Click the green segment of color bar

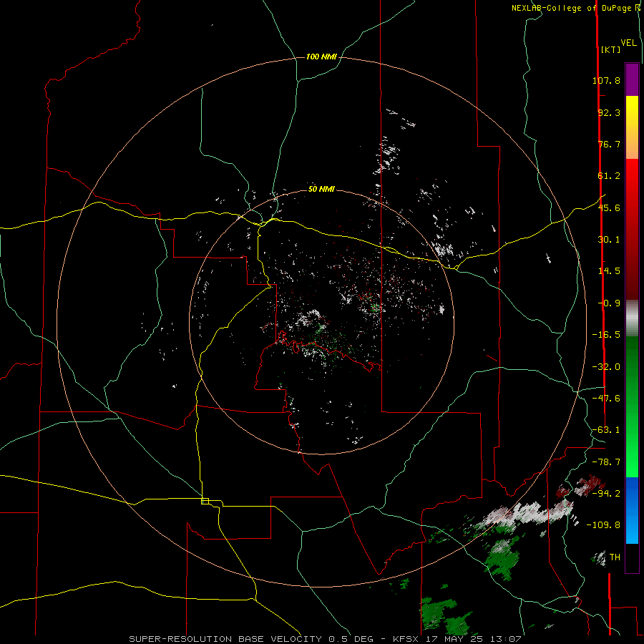[632, 406]
